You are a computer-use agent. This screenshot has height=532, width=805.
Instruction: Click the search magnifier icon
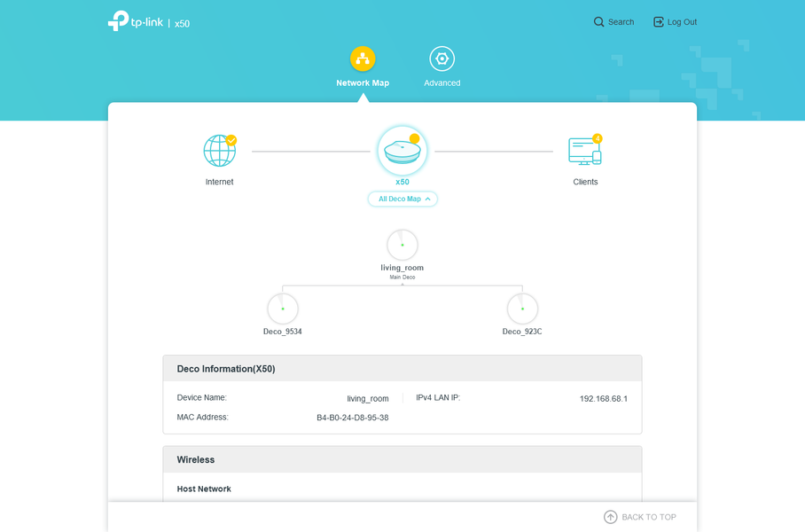pyautogui.click(x=598, y=22)
